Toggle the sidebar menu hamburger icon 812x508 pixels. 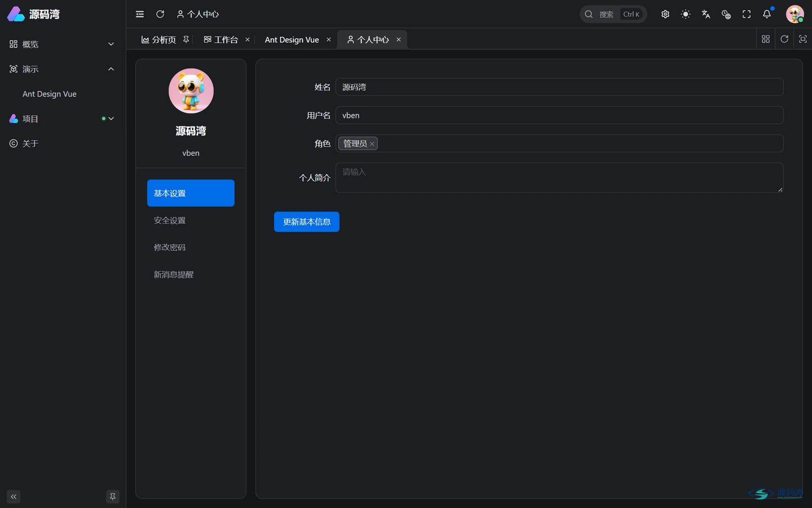(x=140, y=14)
